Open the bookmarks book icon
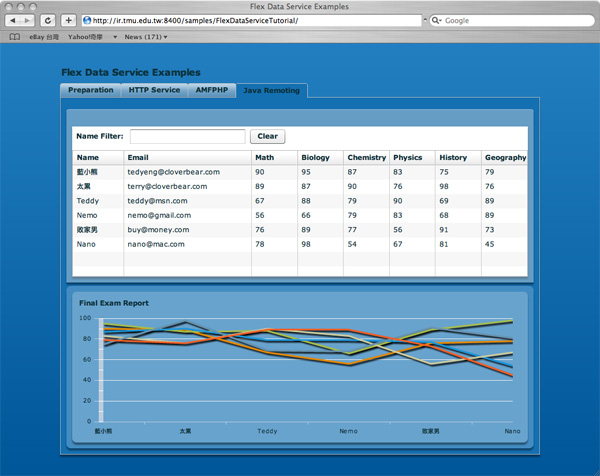The width and height of the screenshot is (600, 476). click(14, 37)
